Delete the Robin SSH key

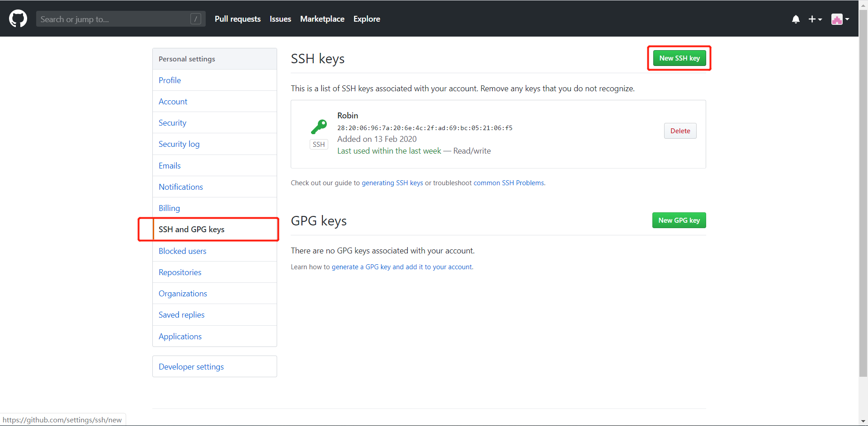[680, 131]
